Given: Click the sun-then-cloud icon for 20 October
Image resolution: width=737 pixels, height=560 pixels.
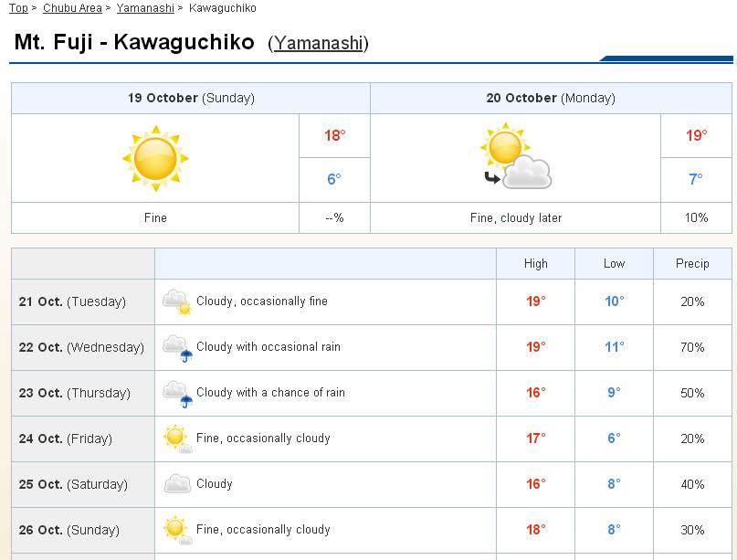Looking at the screenshot, I should [517, 158].
